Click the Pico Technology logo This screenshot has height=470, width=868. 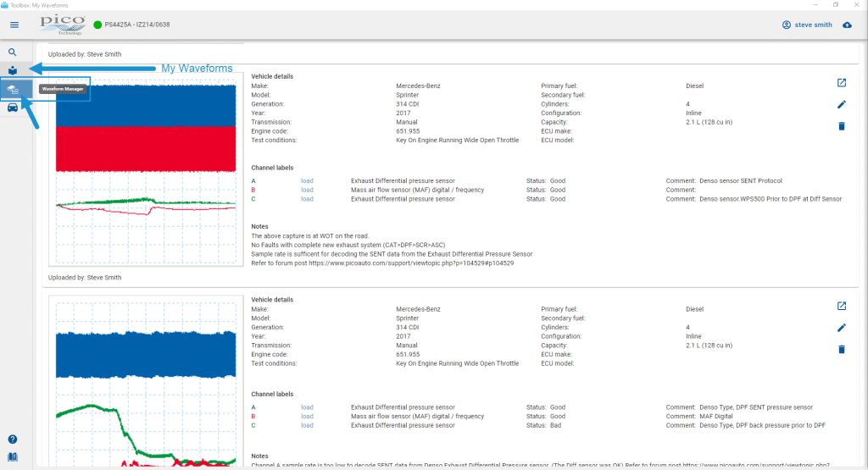(x=63, y=25)
